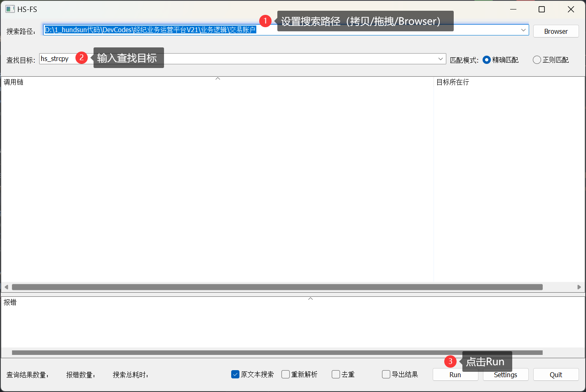Open Settings
Viewport: 586px width, 392px height.
pyautogui.click(x=505, y=375)
